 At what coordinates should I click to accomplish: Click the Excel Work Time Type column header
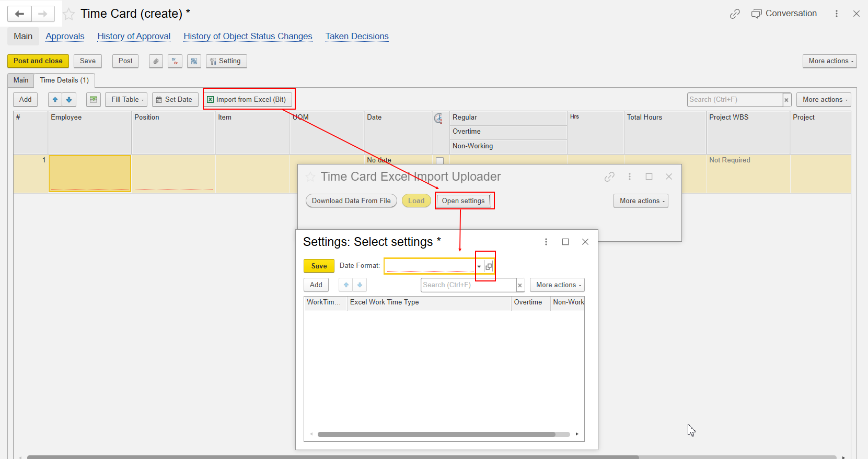point(429,303)
